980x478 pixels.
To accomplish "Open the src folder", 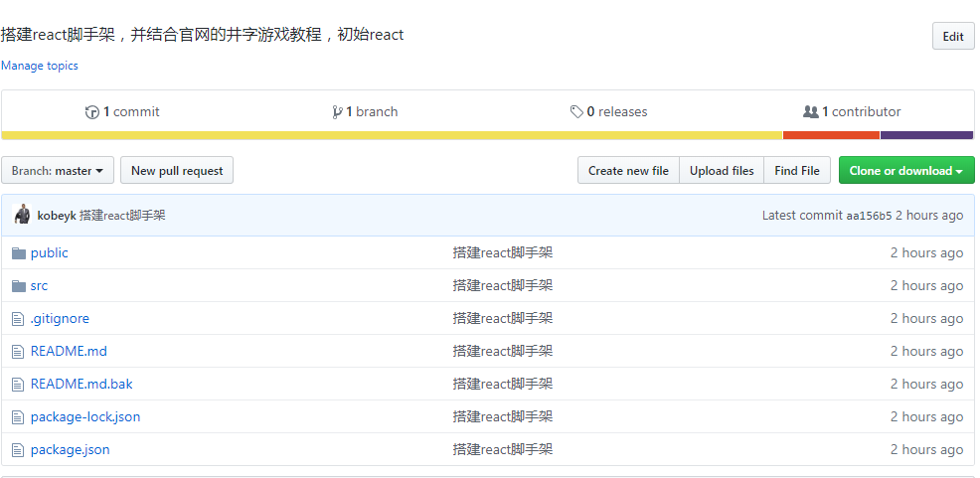I will point(39,285).
